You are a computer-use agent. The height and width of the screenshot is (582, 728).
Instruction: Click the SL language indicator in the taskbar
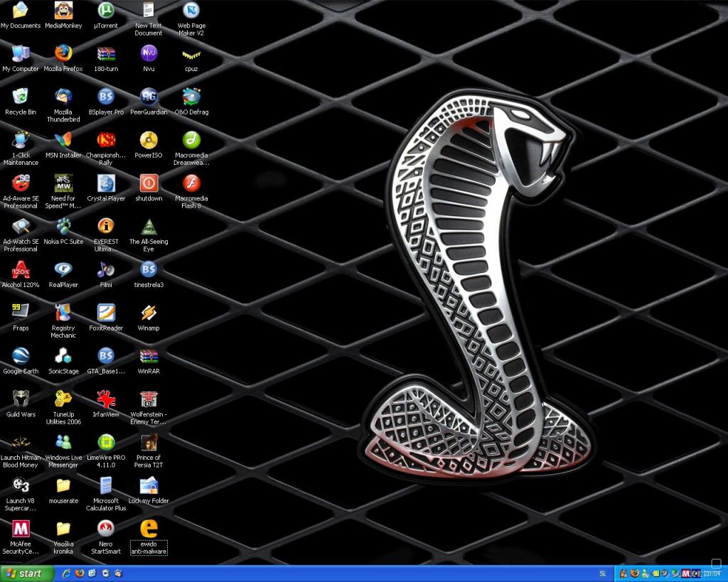click(x=603, y=574)
